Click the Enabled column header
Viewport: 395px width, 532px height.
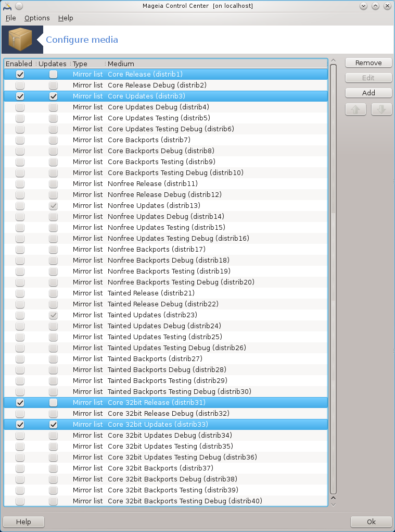(x=19, y=64)
